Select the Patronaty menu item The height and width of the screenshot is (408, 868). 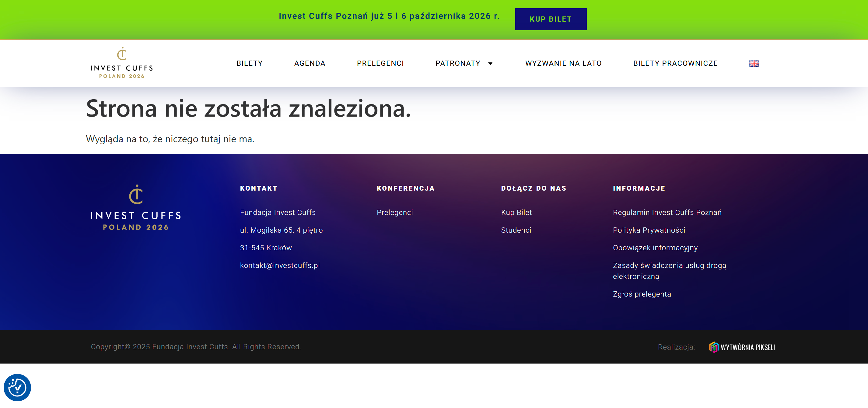[x=458, y=63]
